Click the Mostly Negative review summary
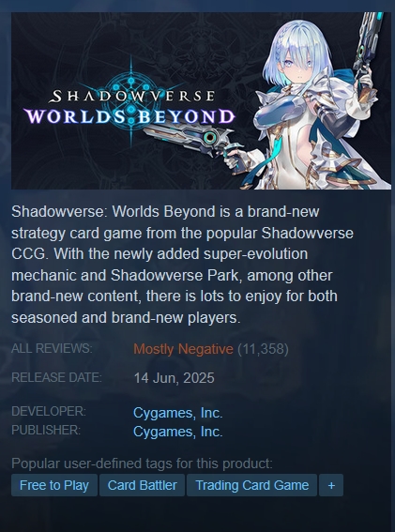The image size is (395, 532). click(183, 349)
